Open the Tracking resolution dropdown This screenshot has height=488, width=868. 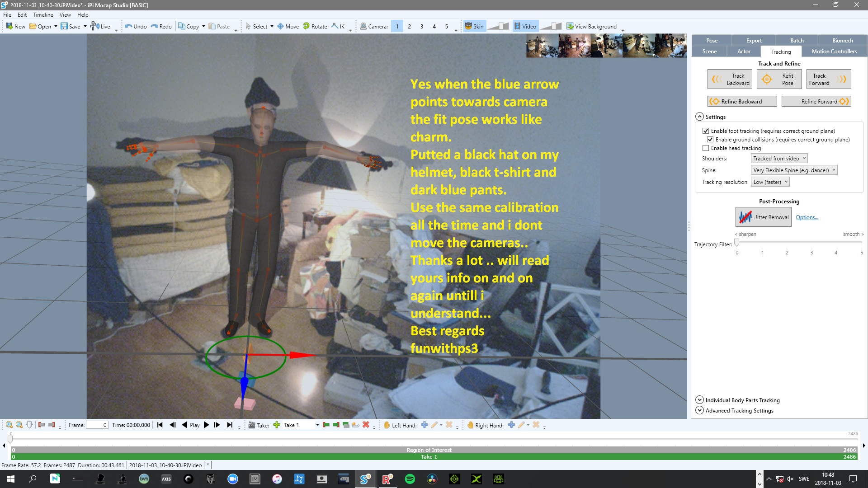pos(770,182)
